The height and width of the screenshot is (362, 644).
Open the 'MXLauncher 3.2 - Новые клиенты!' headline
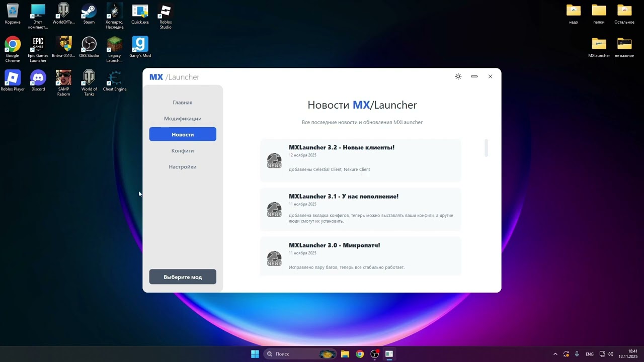tap(342, 147)
